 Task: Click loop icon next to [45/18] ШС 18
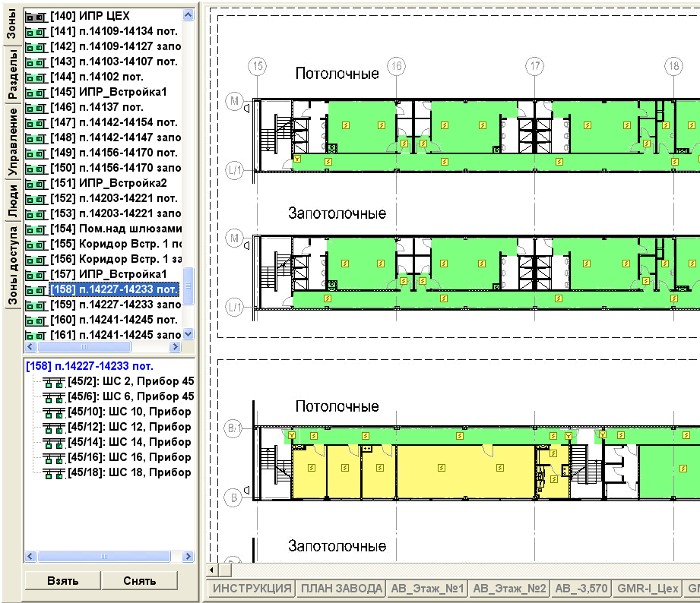[54, 472]
